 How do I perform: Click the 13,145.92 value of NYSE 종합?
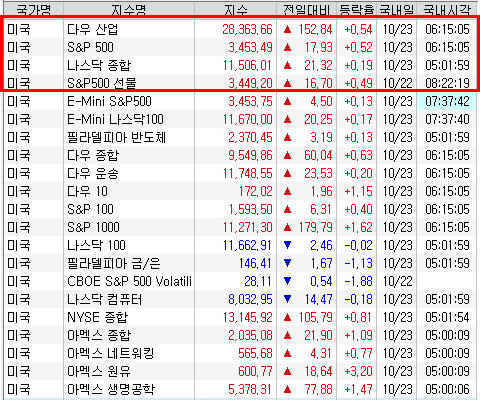coord(248,317)
